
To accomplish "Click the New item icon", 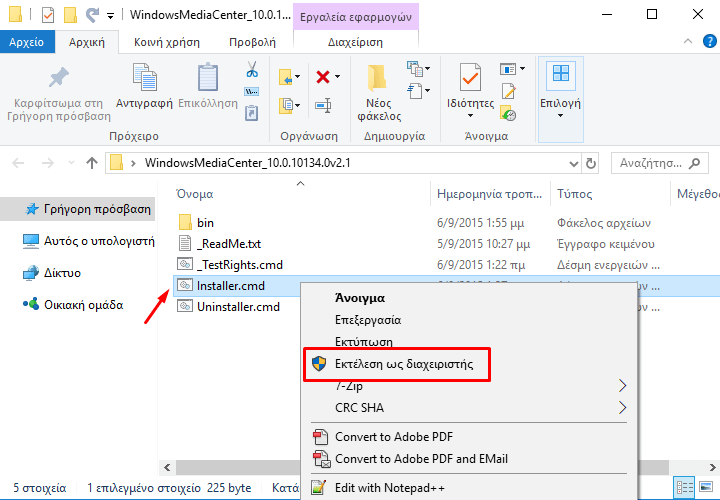I will 415,69.
